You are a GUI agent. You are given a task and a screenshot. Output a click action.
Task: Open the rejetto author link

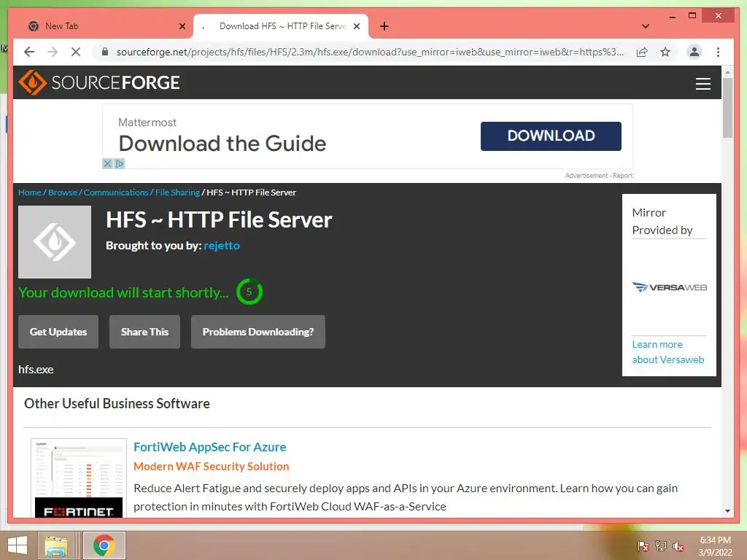[x=222, y=246]
